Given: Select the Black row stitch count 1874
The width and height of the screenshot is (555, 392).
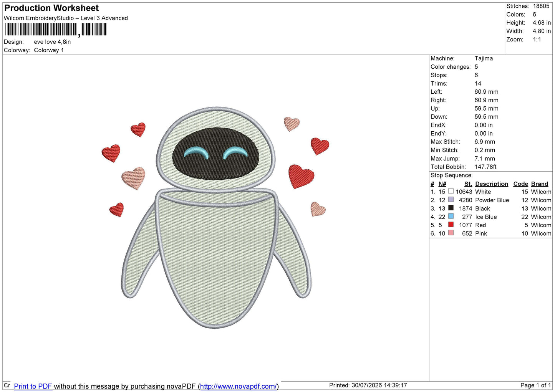Looking at the screenshot, I should click(x=466, y=208).
